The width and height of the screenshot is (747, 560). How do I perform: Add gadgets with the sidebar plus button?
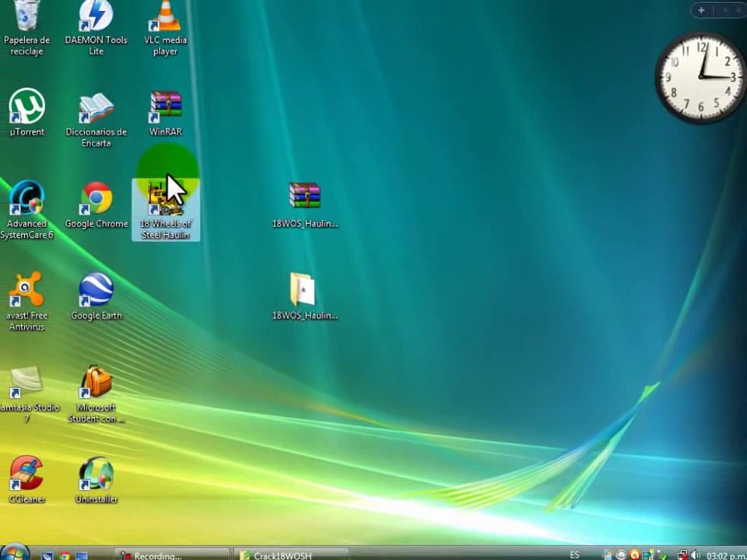coord(701,10)
